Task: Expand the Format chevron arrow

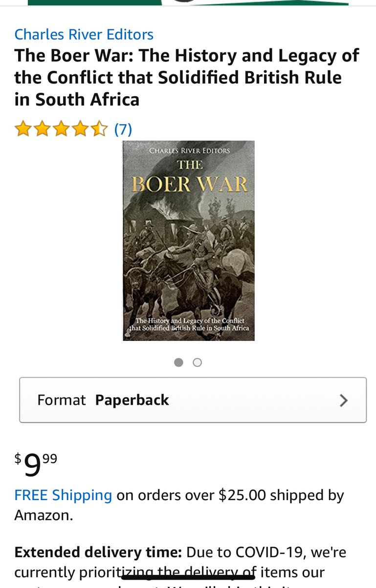Action: coord(344,400)
